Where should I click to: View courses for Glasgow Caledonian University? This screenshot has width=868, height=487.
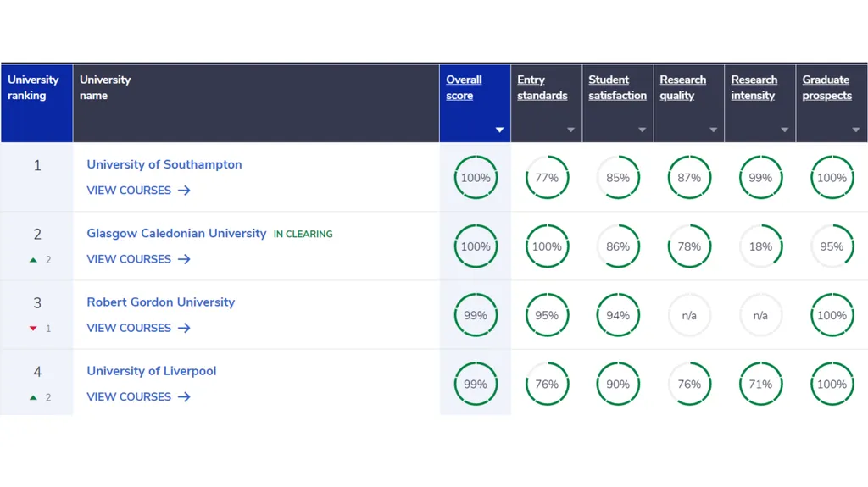138,259
